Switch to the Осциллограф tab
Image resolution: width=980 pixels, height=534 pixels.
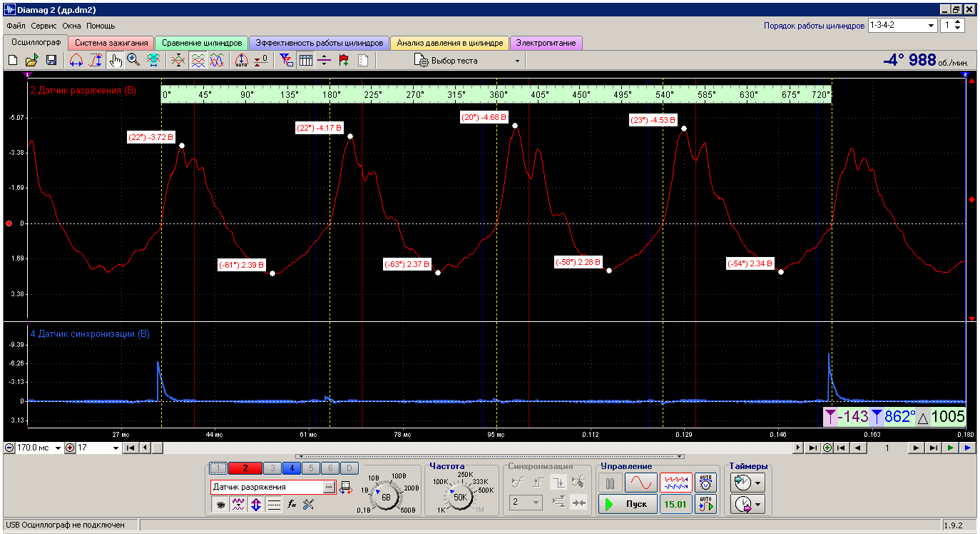(x=36, y=43)
